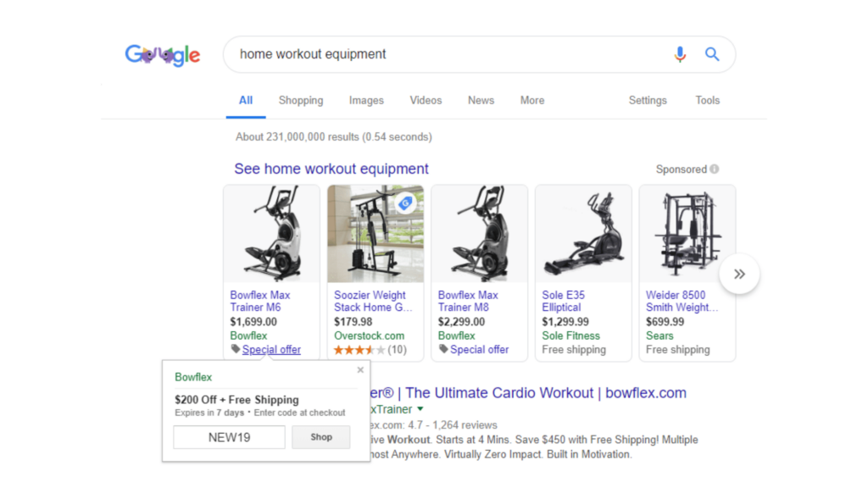
Task: Click the $699.99 price
Action: [x=665, y=322]
